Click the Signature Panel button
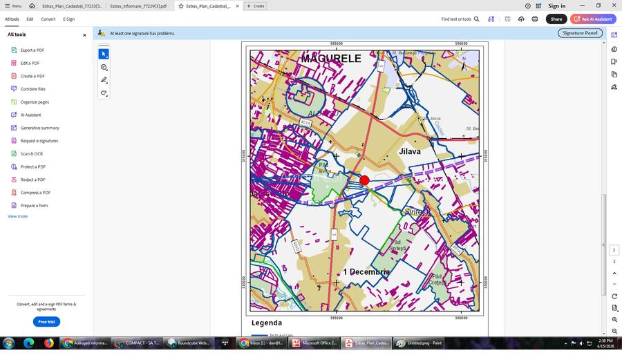Screen dimensions: 622x364 [x=580, y=33]
